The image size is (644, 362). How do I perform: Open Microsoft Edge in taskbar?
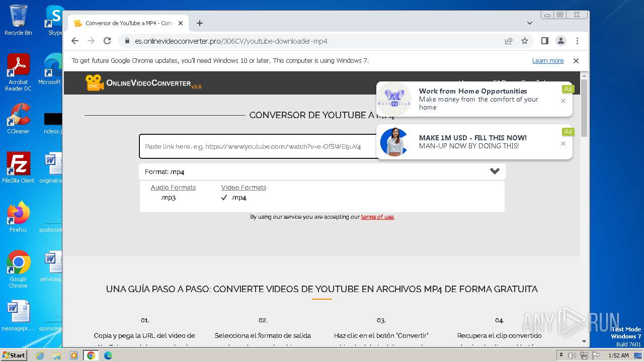point(108,355)
